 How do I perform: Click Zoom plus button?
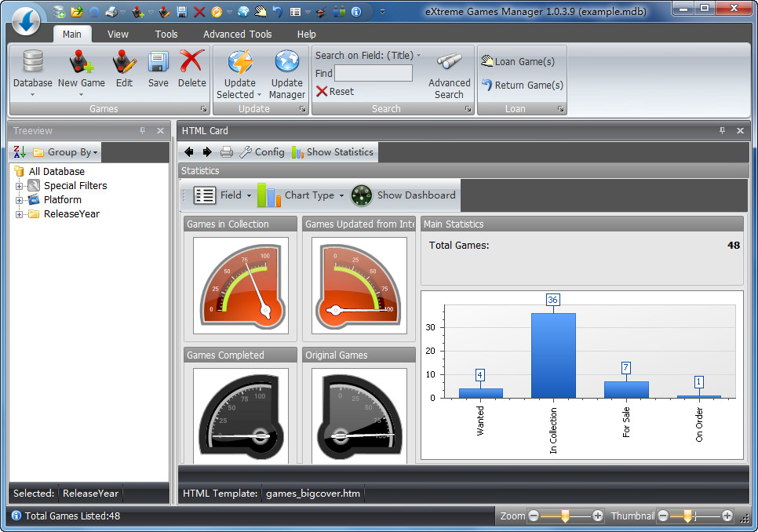pos(597,516)
